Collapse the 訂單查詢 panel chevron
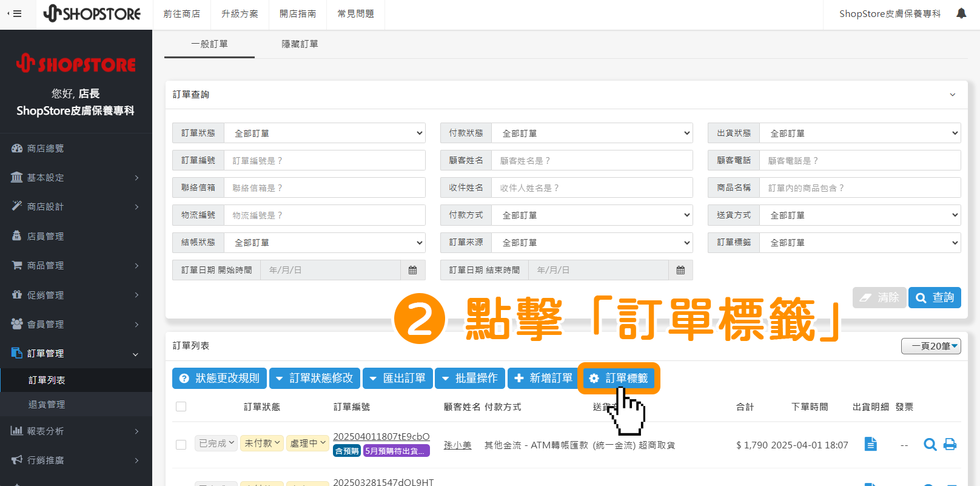 point(953,95)
